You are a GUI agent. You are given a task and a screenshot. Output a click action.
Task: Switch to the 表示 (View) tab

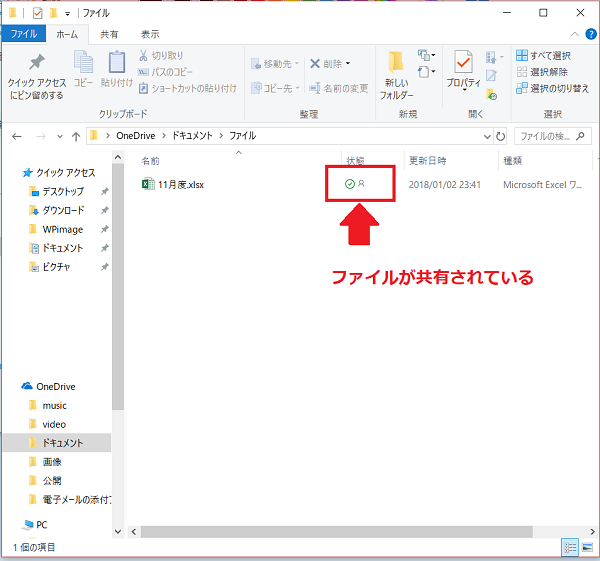click(x=150, y=34)
